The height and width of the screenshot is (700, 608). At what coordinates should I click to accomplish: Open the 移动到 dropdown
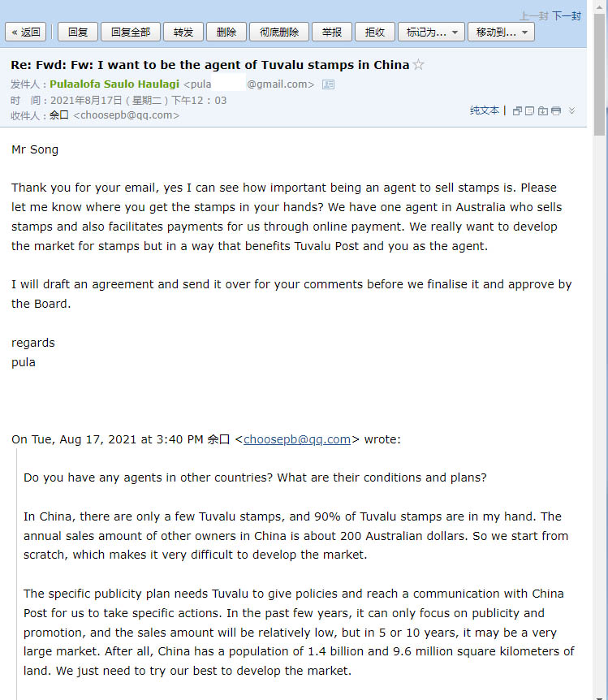(501, 32)
